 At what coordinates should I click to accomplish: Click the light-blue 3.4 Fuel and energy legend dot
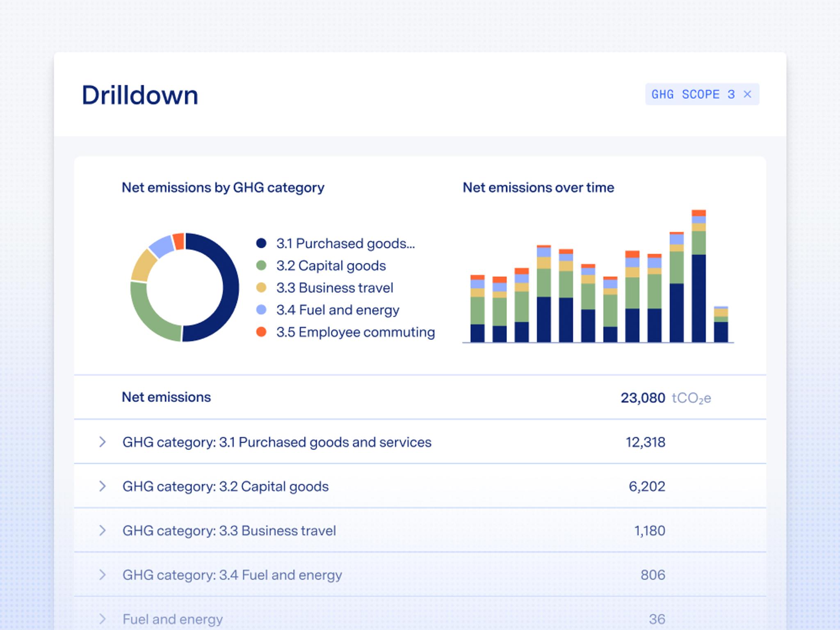click(x=261, y=310)
